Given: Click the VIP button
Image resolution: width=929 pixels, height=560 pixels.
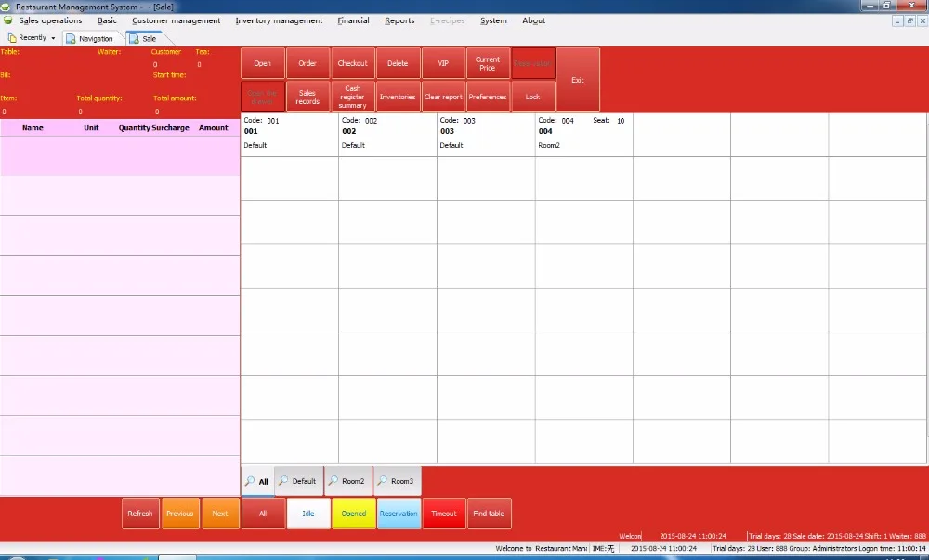Looking at the screenshot, I should coord(443,63).
